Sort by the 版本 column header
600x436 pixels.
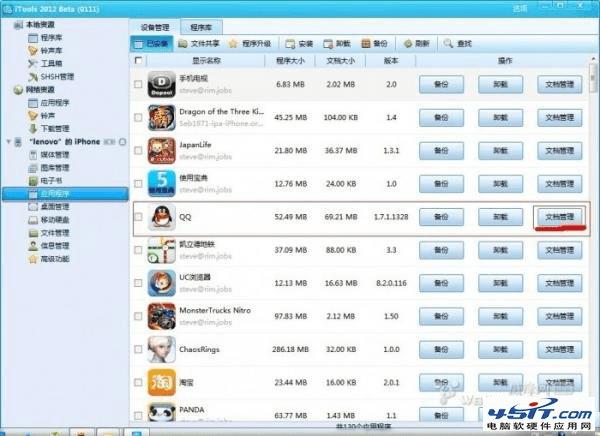(391, 60)
